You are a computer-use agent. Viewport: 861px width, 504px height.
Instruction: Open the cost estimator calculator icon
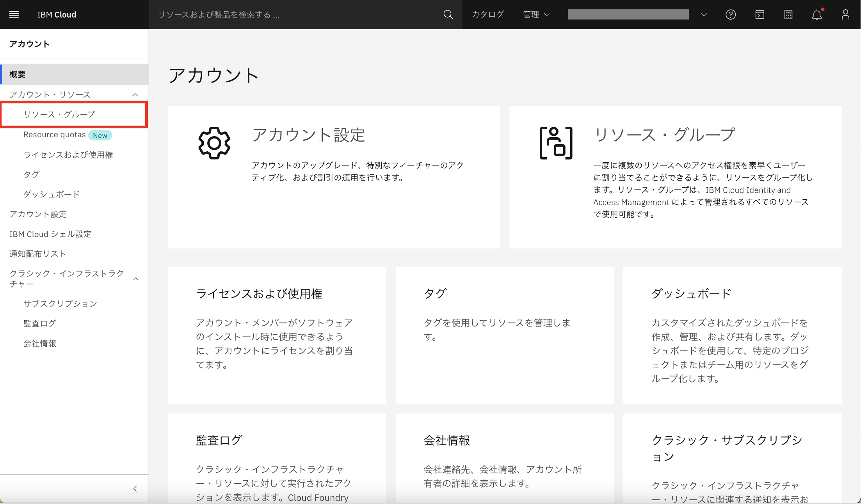click(788, 14)
